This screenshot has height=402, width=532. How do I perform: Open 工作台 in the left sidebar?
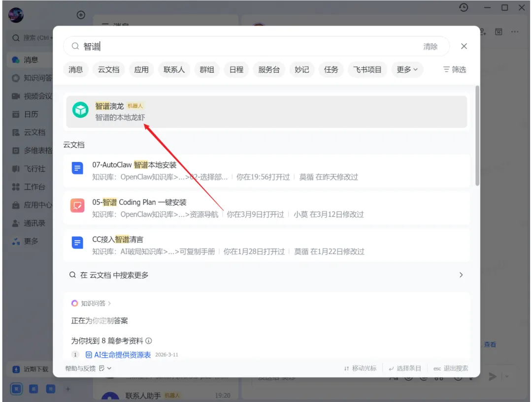(30, 187)
